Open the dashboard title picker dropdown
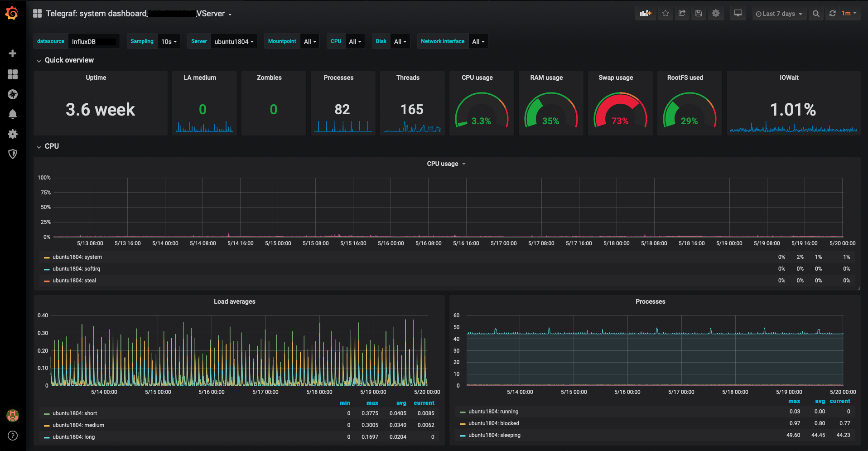Viewport: 868px width, 451px height. 139,14
